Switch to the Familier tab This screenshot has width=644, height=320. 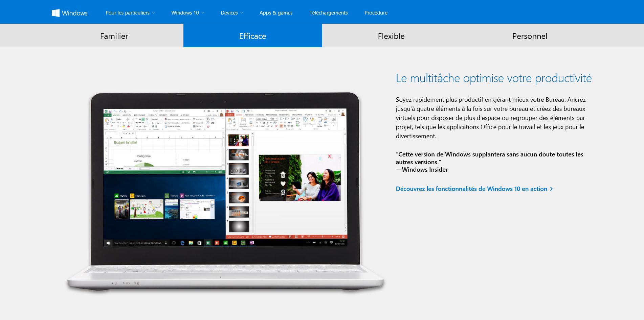click(114, 36)
